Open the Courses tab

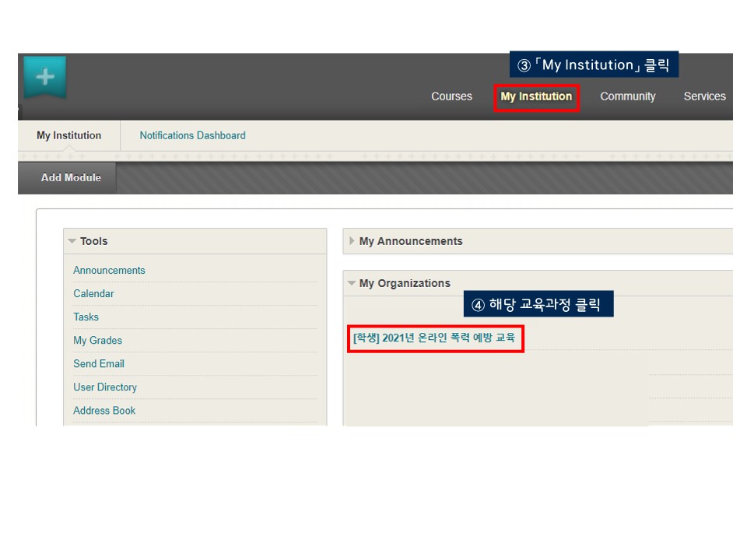(451, 96)
